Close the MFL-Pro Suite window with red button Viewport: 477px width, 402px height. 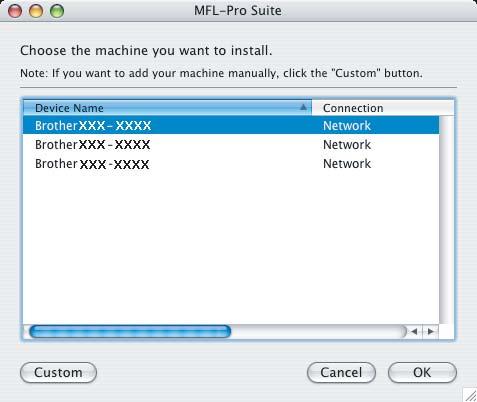pyautogui.click(x=15, y=11)
